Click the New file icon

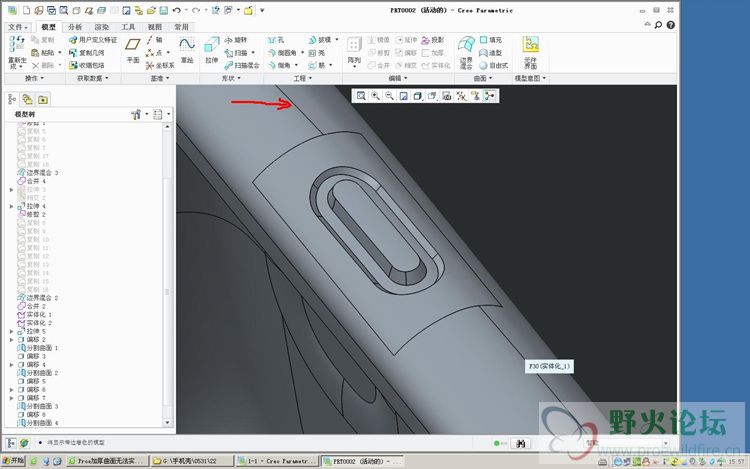point(26,10)
